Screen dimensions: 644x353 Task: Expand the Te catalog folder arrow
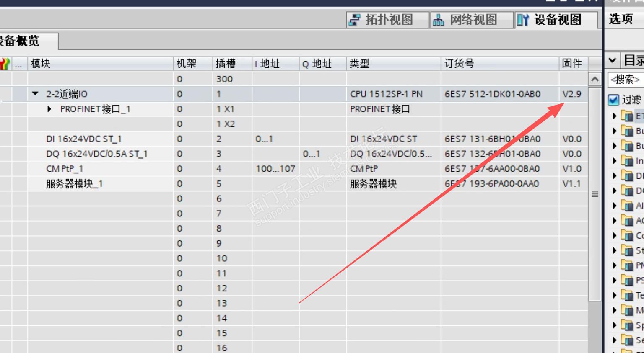(x=615, y=296)
